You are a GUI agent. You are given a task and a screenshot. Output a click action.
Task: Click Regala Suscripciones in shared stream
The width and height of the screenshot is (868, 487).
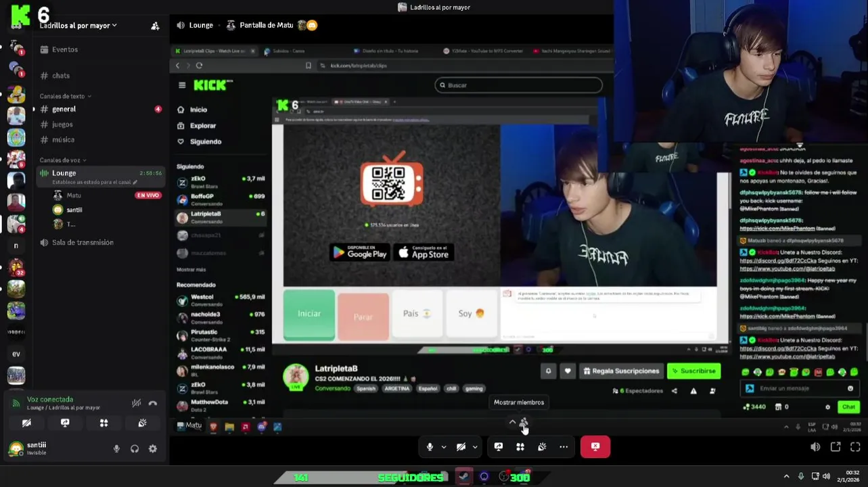pyautogui.click(x=621, y=371)
